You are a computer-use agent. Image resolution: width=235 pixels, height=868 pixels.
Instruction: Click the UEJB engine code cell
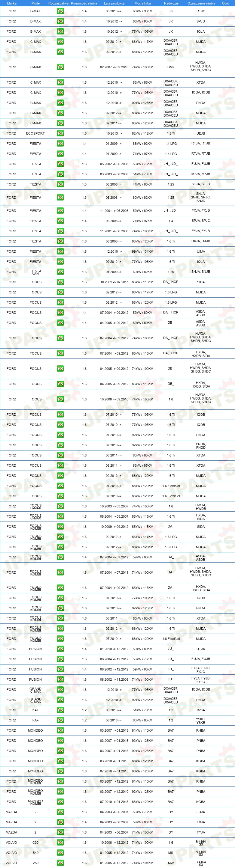200,133
